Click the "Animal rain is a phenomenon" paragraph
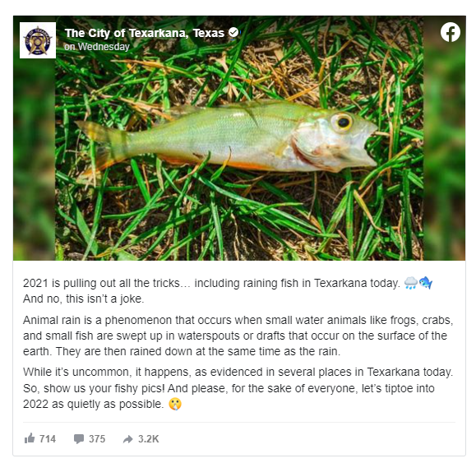 238,336
